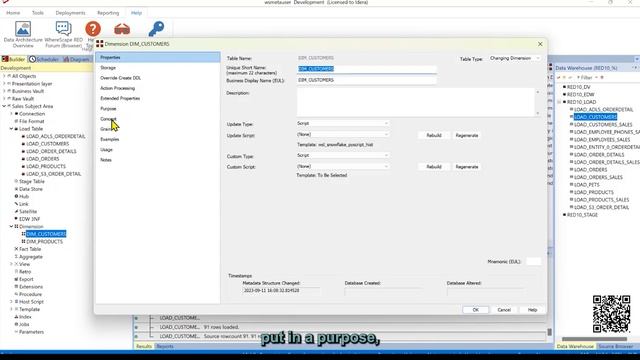This screenshot has height=360, width=640.
Task: Select RED10_STAGE in Data Warehouse browser
Action: click(582, 215)
